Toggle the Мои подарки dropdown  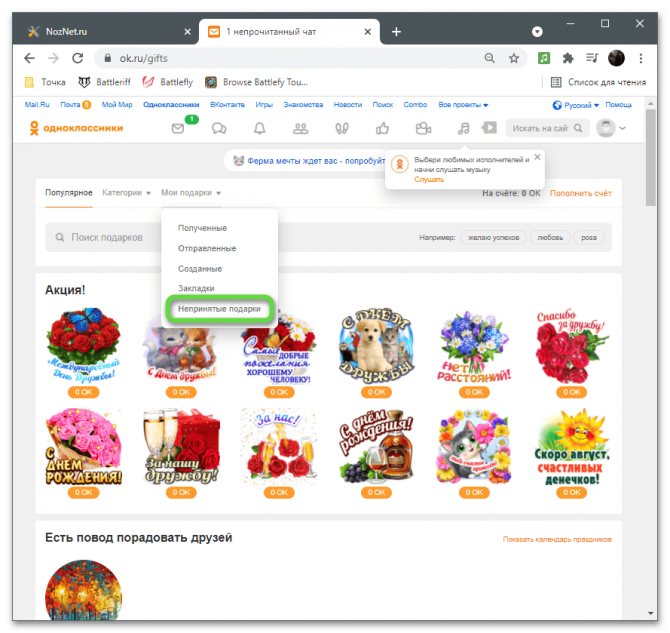coord(191,193)
